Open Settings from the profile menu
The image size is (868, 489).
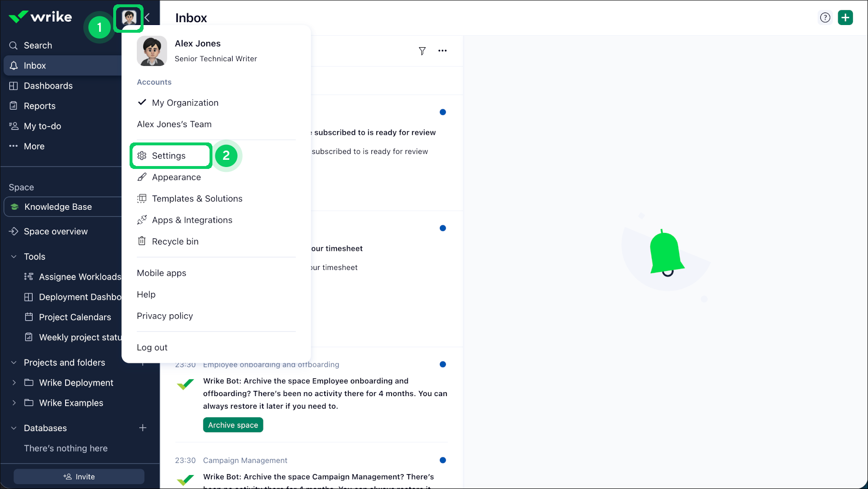click(x=169, y=155)
